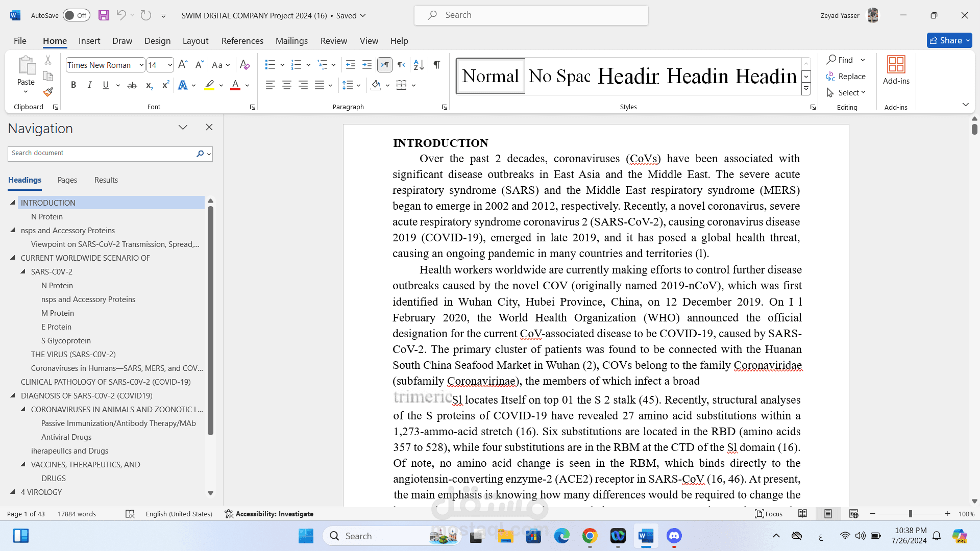This screenshot has width=980, height=551.
Task: Click the Share button
Action: point(949,40)
